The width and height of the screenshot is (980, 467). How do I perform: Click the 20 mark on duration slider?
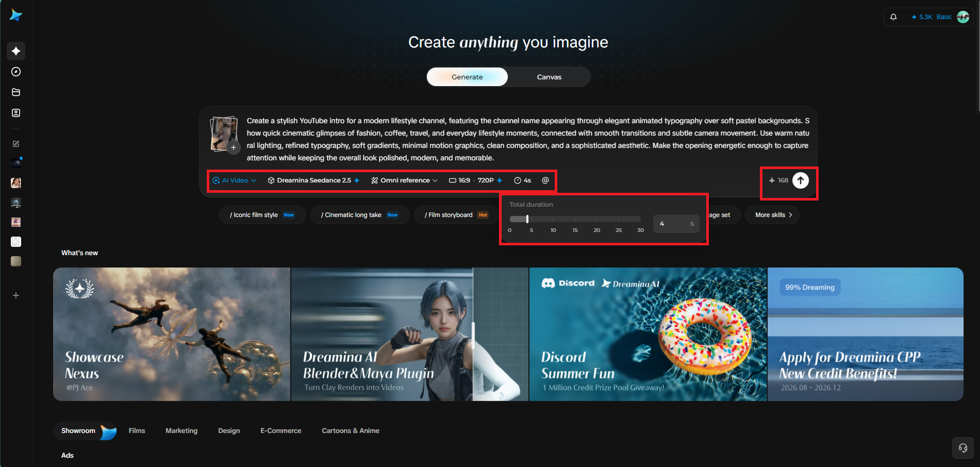tap(596, 230)
